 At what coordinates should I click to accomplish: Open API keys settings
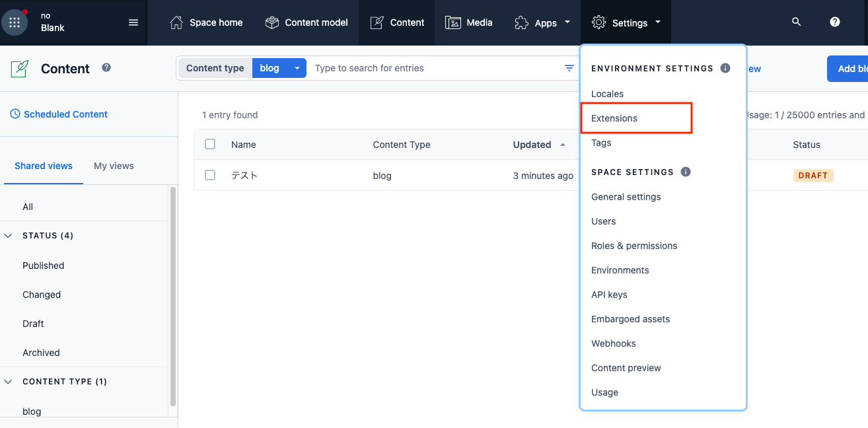(609, 295)
